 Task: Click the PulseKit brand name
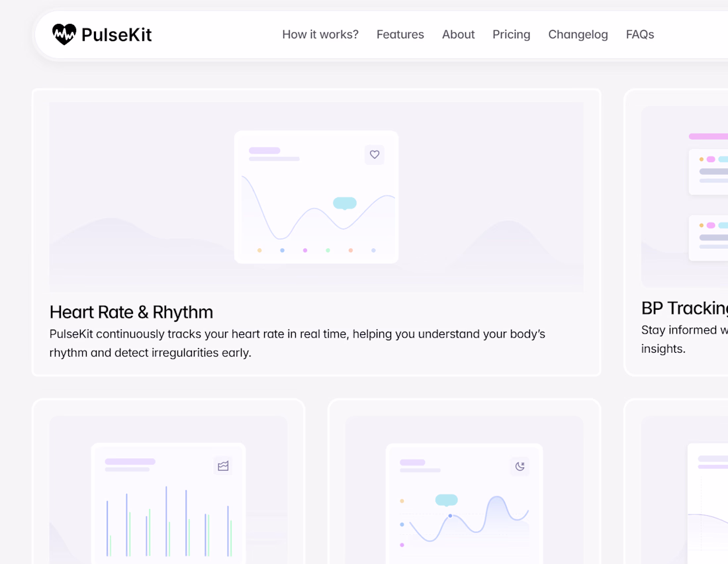[116, 34]
